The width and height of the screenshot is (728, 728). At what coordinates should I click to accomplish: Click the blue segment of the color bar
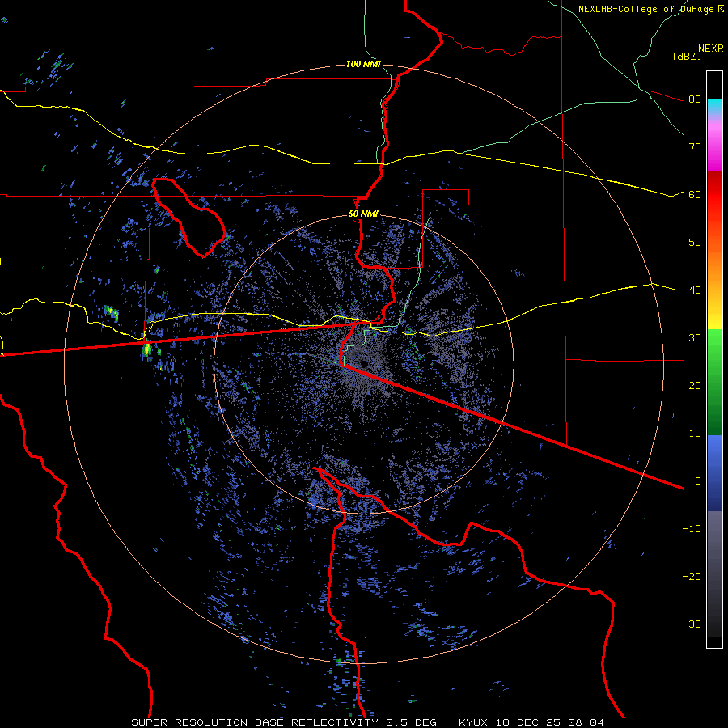[714, 472]
